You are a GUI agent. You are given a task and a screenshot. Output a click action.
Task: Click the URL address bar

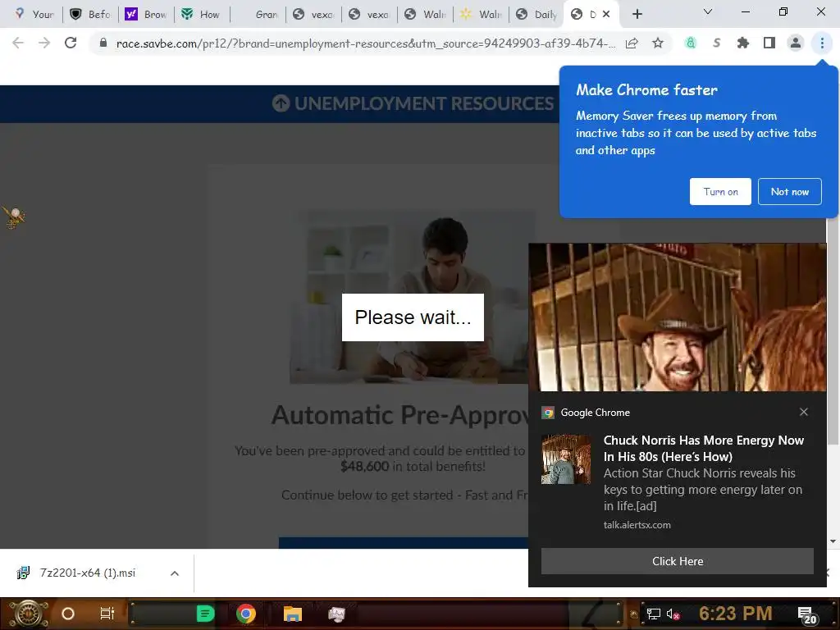point(365,43)
